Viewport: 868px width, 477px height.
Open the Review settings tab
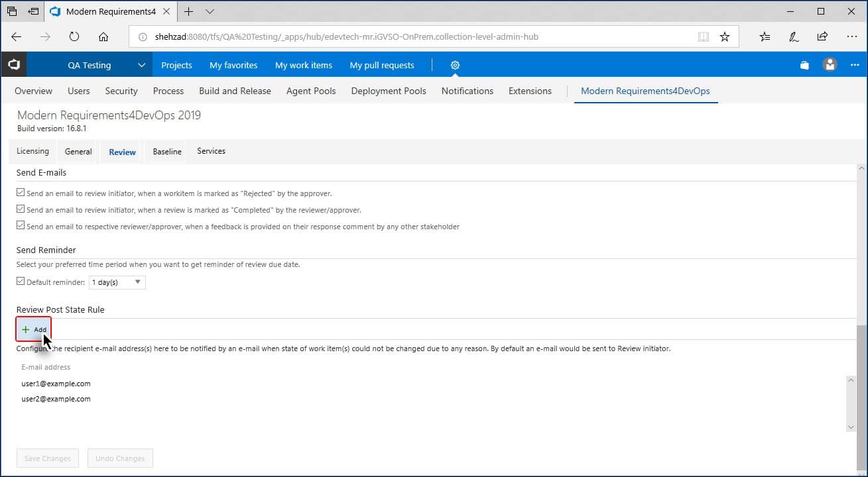click(122, 152)
